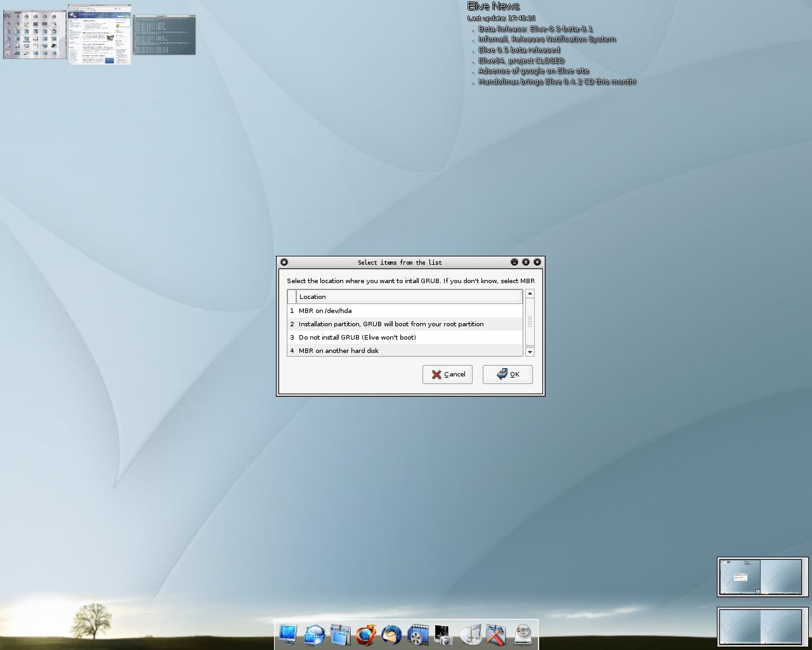This screenshot has width=812, height=650.
Task: Switch to first desktop in lower pager
Action: [x=740, y=627]
